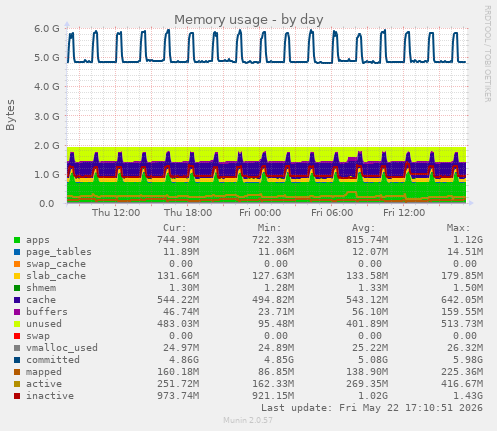The height and width of the screenshot is (431, 497).
Task: Click the buffers magenta legend swatch
Action: [17, 312]
